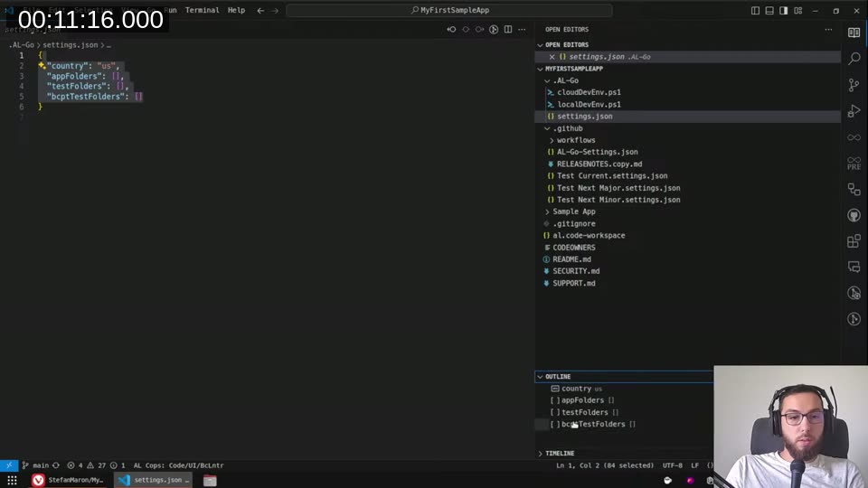Image resolution: width=868 pixels, height=488 pixels.
Task: Change UTF-8 encoding in status bar
Action: [x=673, y=465]
